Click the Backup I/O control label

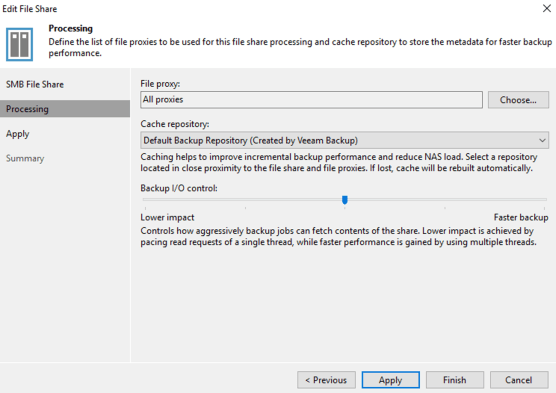coord(179,188)
